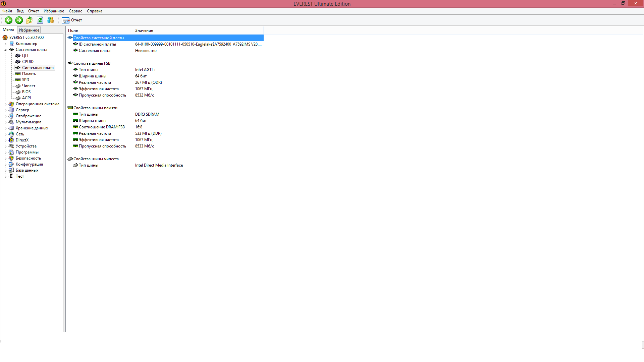This screenshot has height=362, width=644.
Task: Expand the Хранение данных node
Action: pos(5,128)
